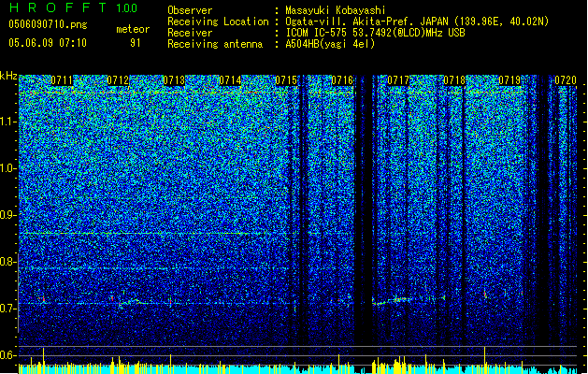Screen dimensions: 588x374
Task: Select the file name 0506090710.png
Action: [48, 24]
